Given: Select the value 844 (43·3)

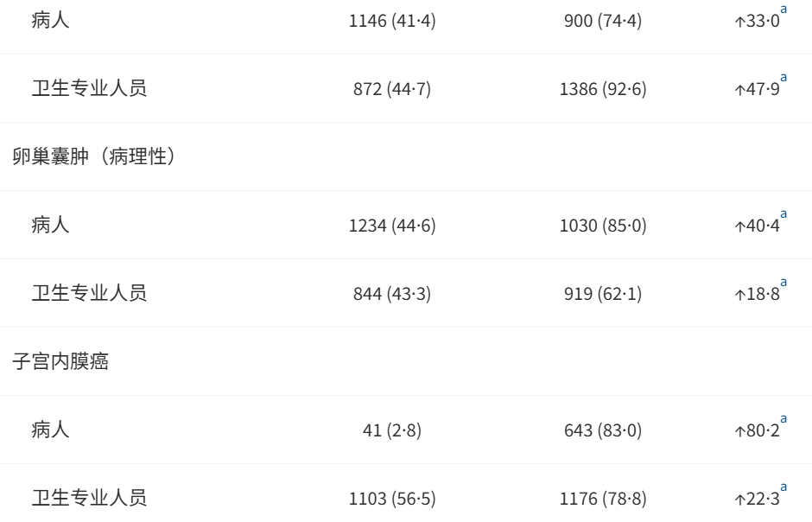Looking at the screenshot, I should tap(392, 294).
